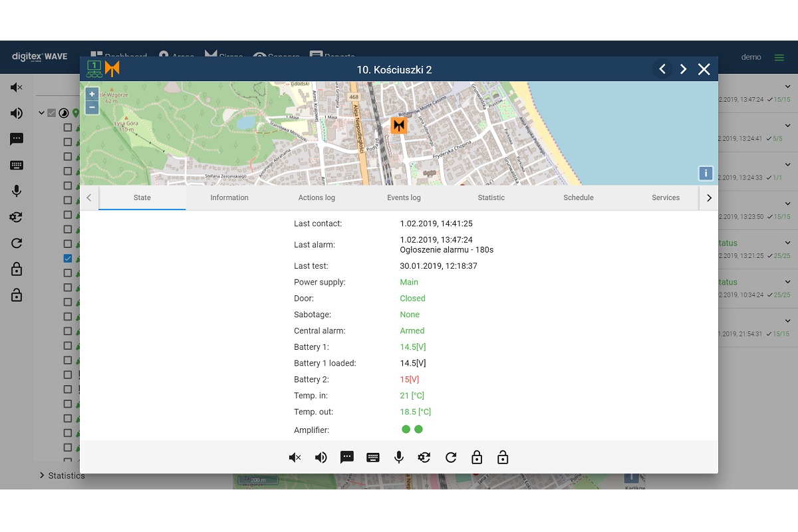Click the orange siren marker on map
This screenshot has height=532, width=798.
point(398,125)
